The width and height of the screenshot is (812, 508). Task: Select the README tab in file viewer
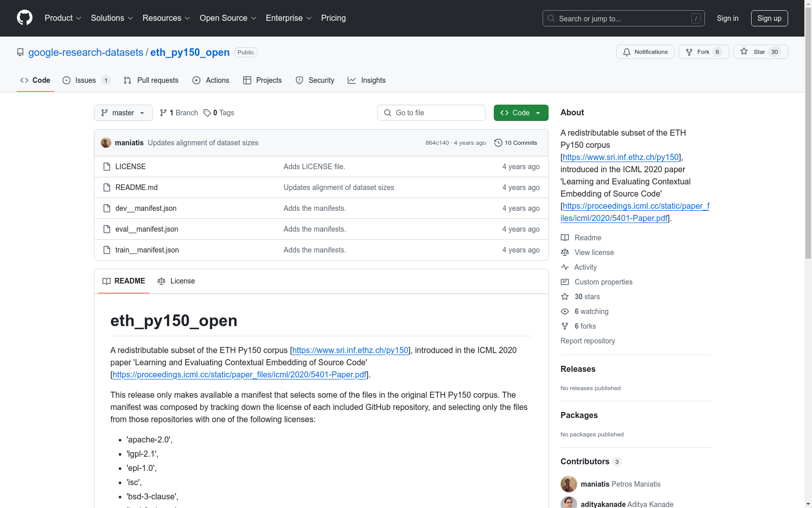[x=124, y=281]
